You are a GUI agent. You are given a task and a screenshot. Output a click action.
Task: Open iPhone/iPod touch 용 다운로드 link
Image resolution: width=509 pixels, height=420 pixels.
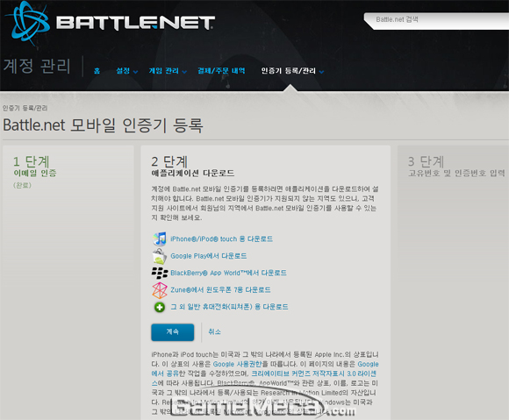(x=221, y=239)
